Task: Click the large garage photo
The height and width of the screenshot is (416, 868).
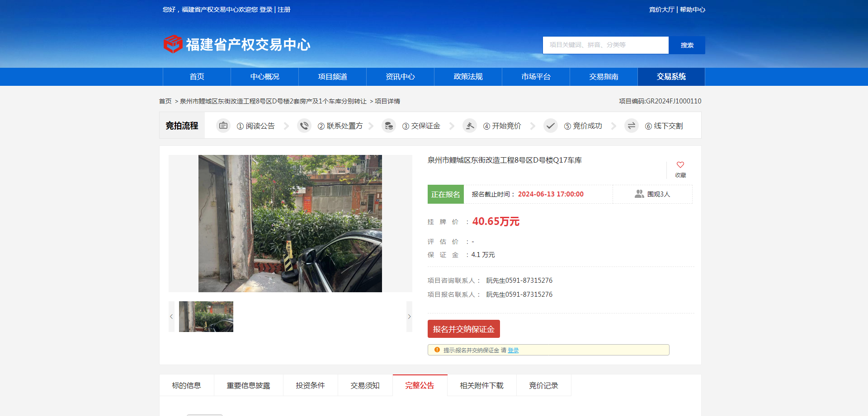Action: pyautogui.click(x=290, y=224)
